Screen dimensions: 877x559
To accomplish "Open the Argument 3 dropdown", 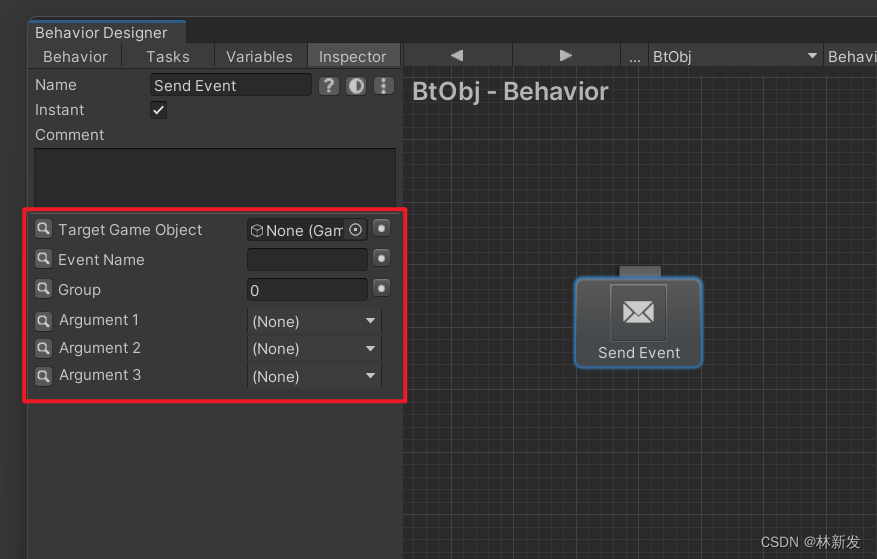I will tap(314, 376).
